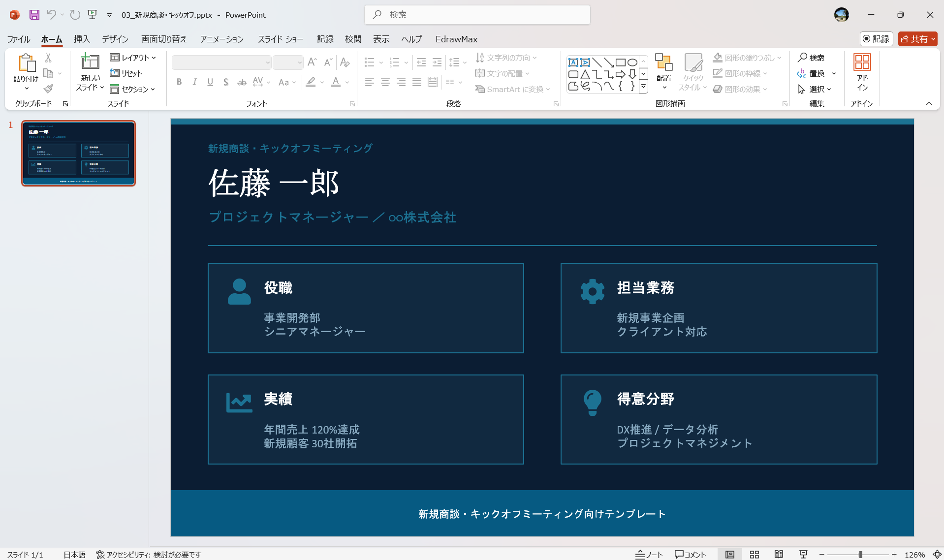Open the EdrawMax ribbon tab
Image resolution: width=944 pixels, height=560 pixels.
456,39
